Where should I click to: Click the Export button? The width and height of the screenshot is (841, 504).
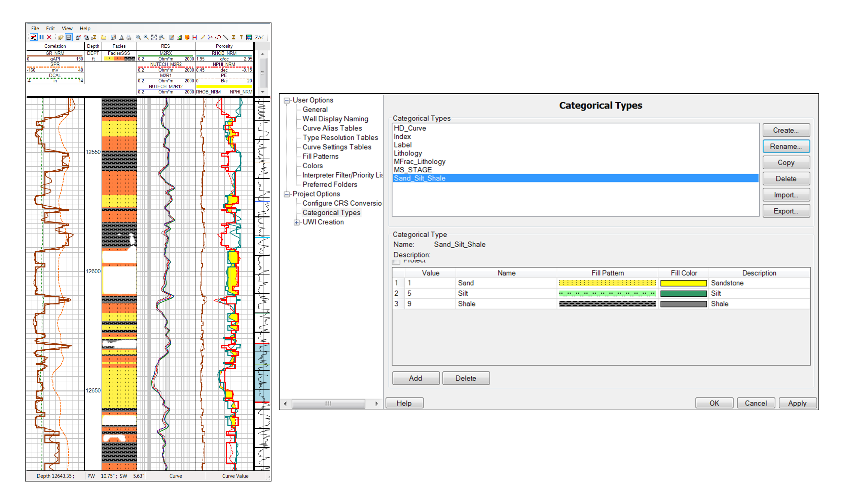(786, 211)
